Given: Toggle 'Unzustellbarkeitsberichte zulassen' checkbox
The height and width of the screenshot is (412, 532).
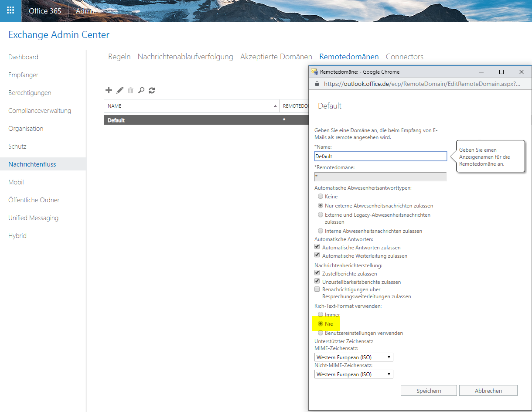Looking at the screenshot, I should point(317,282).
